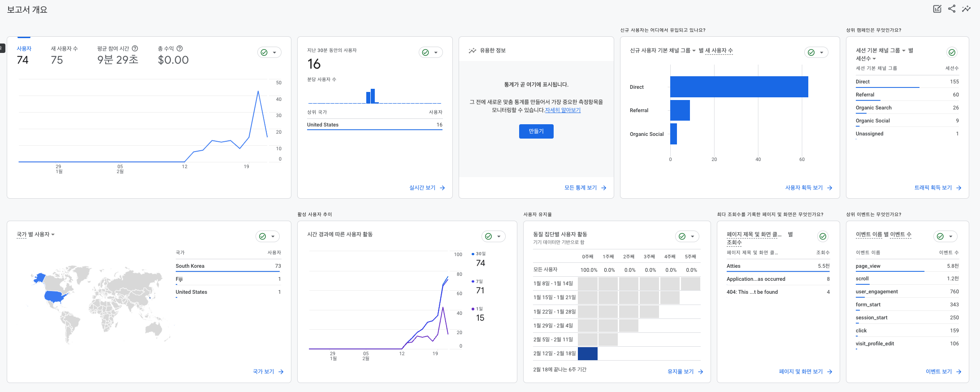
Task: Click arrow icon next to 유지율 보기
Action: (701, 372)
